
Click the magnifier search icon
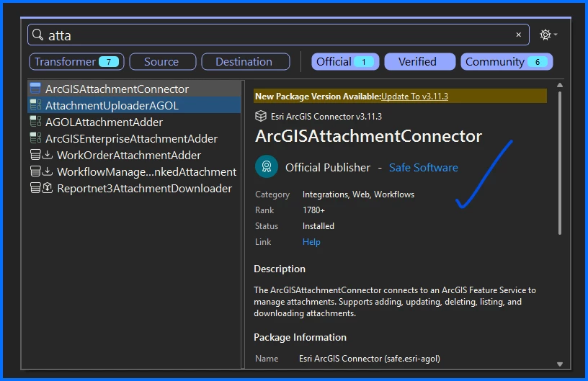pyautogui.click(x=37, y=35)
